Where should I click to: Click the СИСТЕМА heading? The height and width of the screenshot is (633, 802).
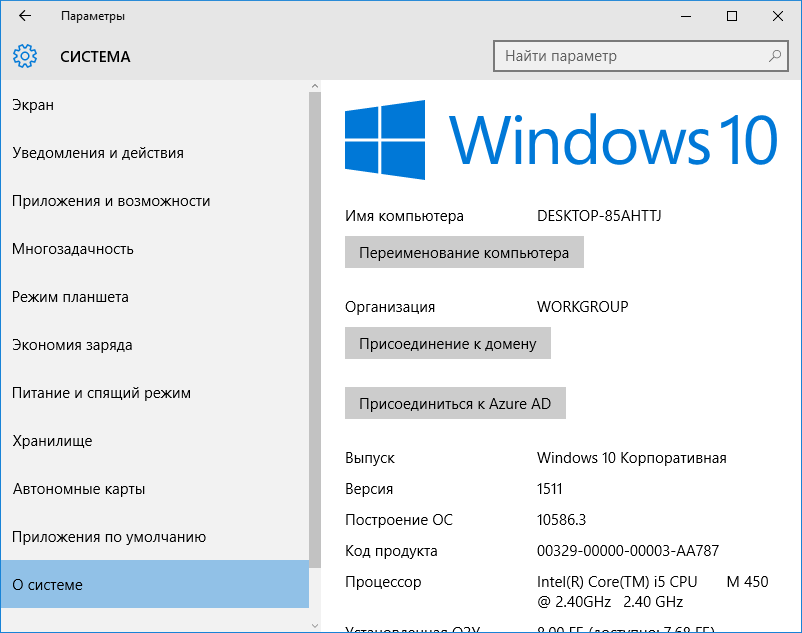coord(95,56)
